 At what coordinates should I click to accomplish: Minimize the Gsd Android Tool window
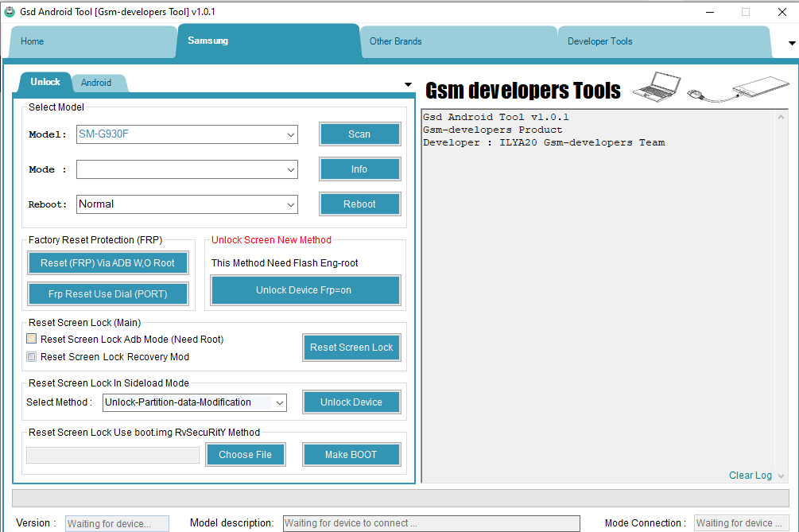pyautogui.click(x=710, y=12)
